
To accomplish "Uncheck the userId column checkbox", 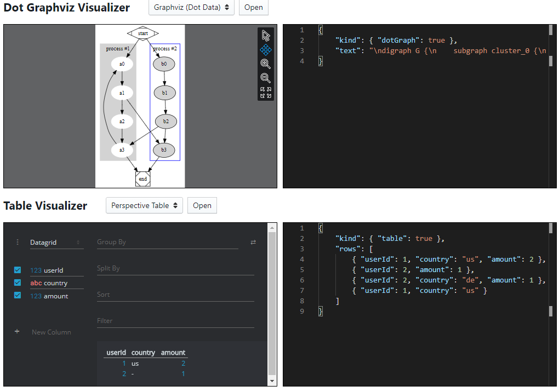I will 18,270.
